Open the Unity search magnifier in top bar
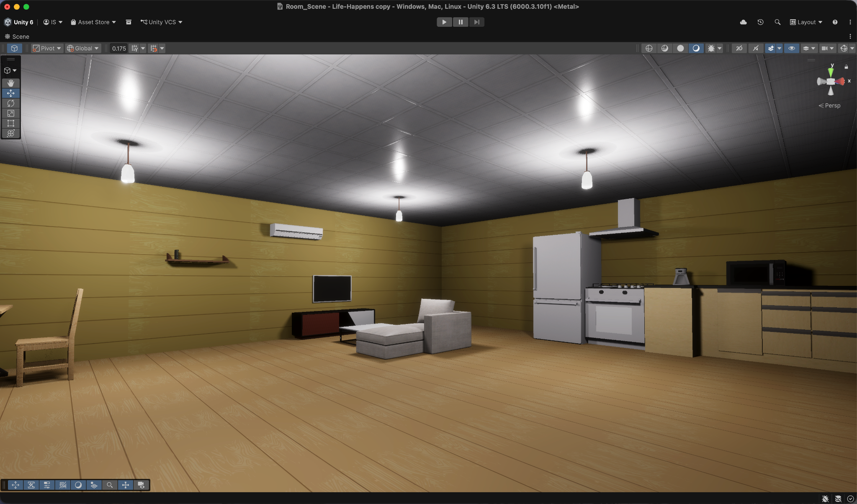This screenshot has width=857, height=504. point(777,22)
